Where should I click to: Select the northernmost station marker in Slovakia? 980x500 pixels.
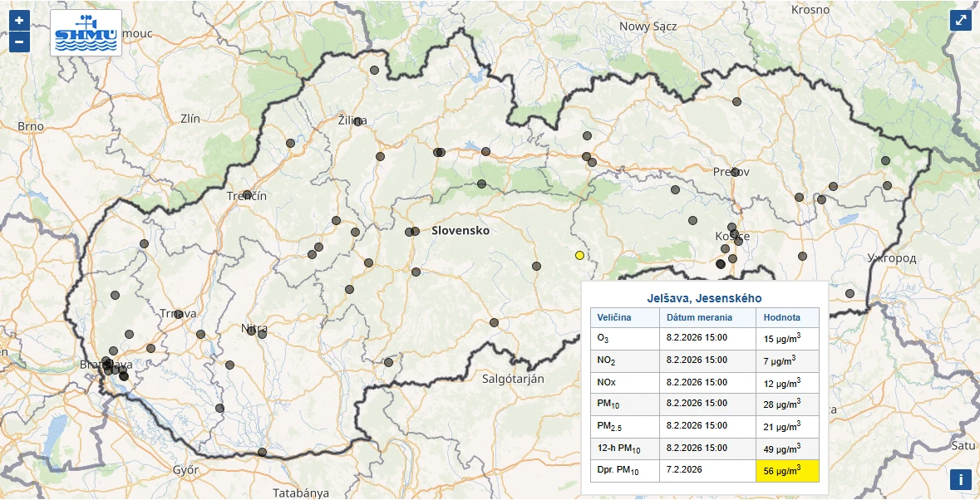click(x=374, y=71)
